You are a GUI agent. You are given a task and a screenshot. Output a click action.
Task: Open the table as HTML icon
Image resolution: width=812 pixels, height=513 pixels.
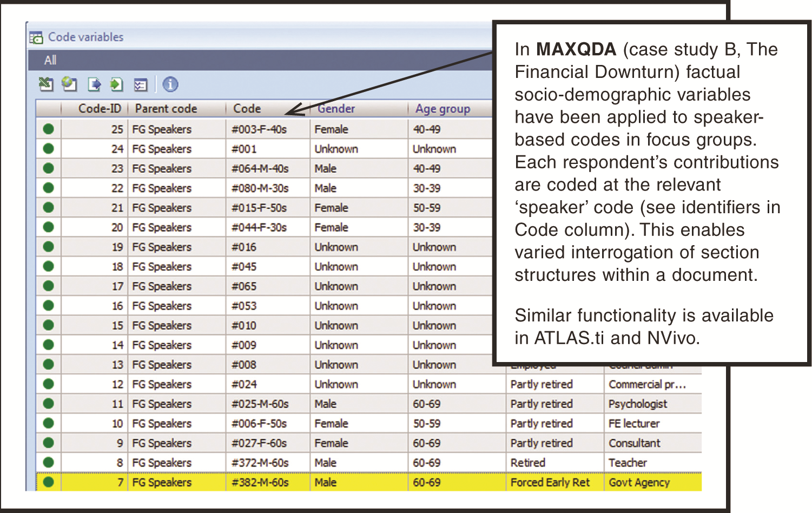[69, 84]
